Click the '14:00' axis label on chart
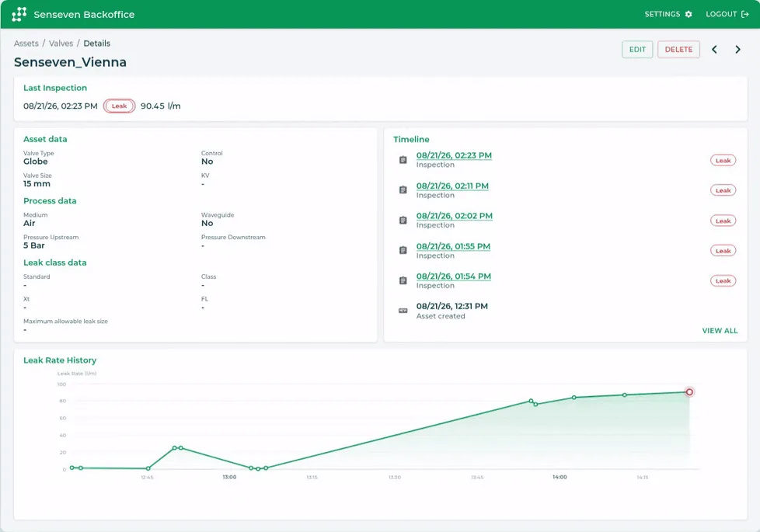The height and width of the screenshot is (532, 760). (x=560, y=478)
